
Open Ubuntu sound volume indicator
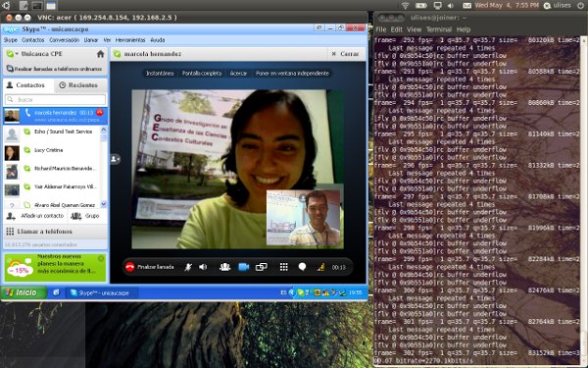pyautogui.click(x=451, y=5)
